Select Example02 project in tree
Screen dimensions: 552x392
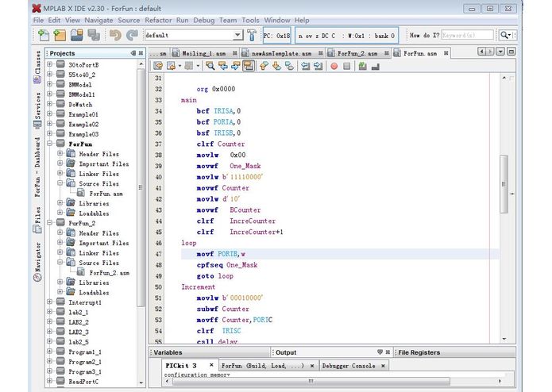point(83,124)
